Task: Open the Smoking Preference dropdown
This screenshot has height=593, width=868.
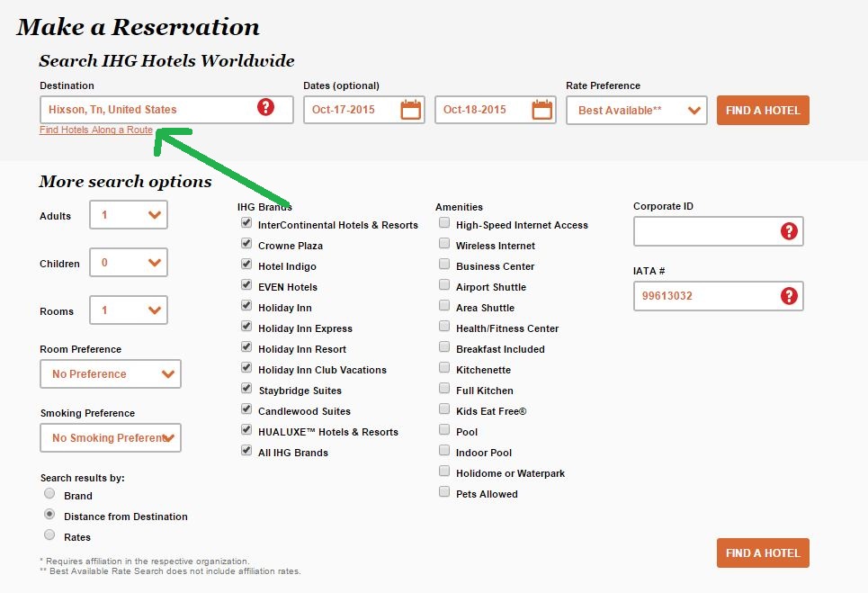Action: 111,438
